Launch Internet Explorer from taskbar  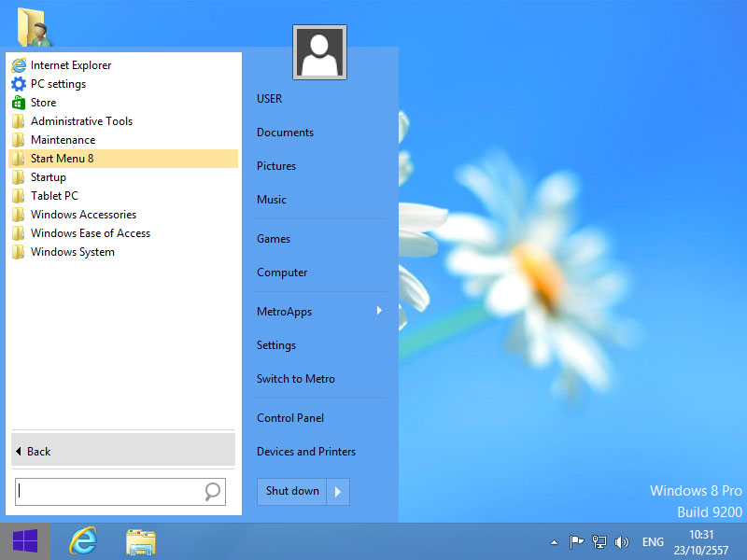pyautogui.click(x=83, y=541)
